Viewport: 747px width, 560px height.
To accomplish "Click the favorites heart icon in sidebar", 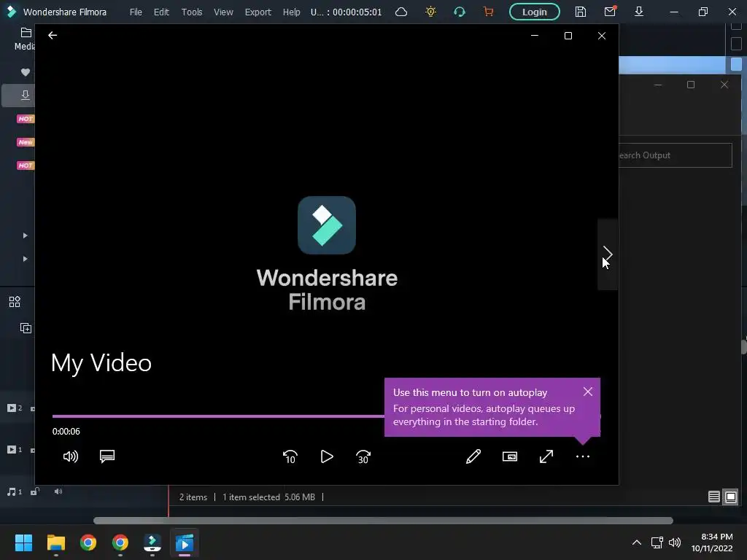I will coord(26,72).
